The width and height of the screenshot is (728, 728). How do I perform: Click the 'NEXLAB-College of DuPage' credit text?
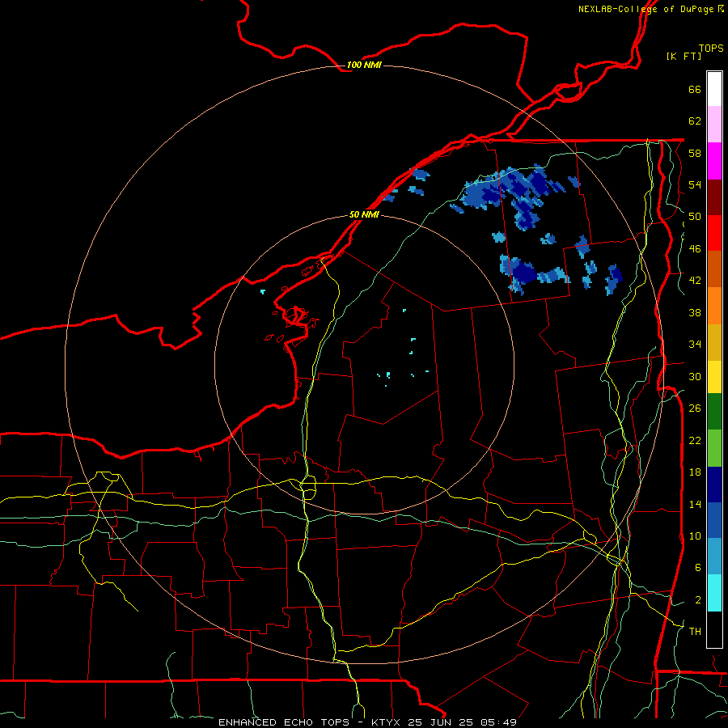coord(645,9)
